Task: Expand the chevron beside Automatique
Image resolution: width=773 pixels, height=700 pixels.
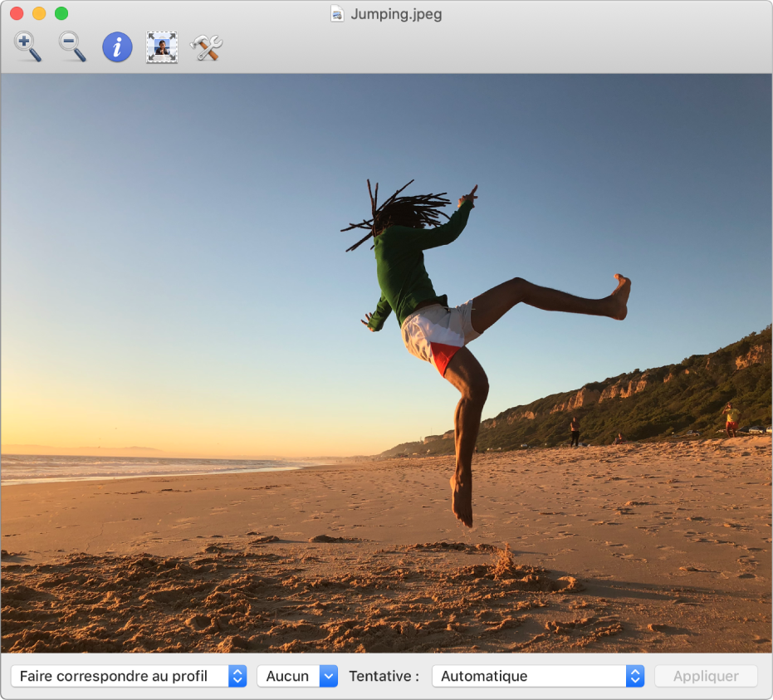Action: 634,676
